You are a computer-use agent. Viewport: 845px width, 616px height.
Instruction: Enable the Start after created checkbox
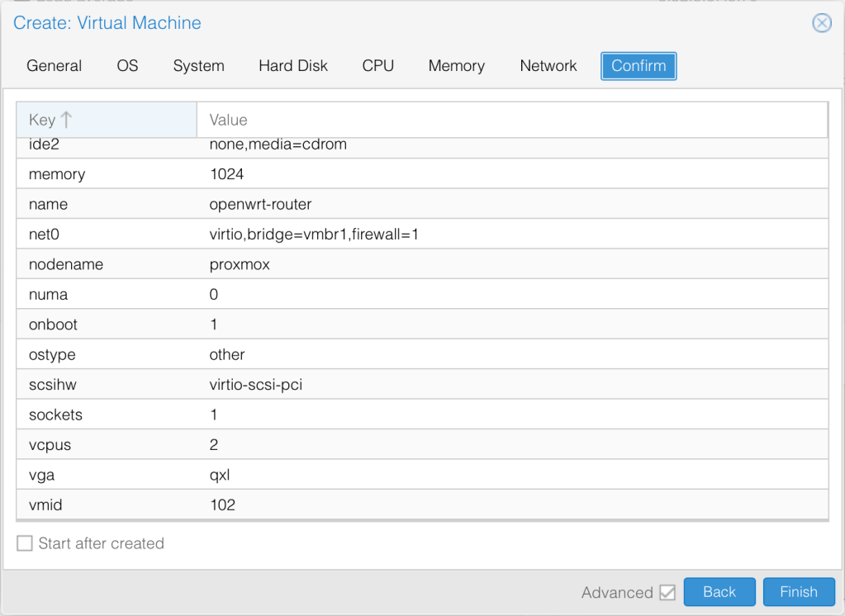(x=25, y=543)
